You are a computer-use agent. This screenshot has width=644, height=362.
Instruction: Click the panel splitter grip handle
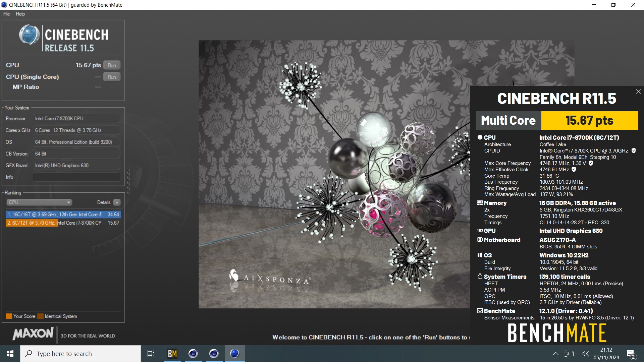(x=128, y=182)
